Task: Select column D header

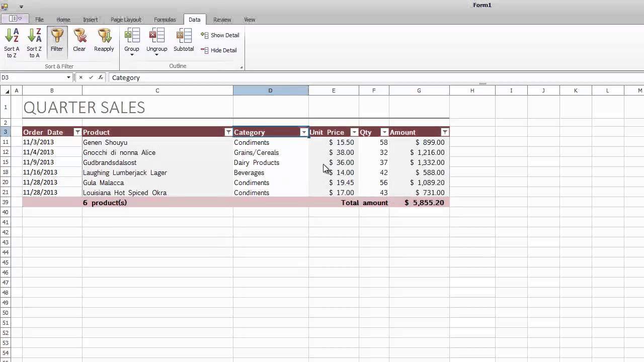Action: click(x=271, y=90)
